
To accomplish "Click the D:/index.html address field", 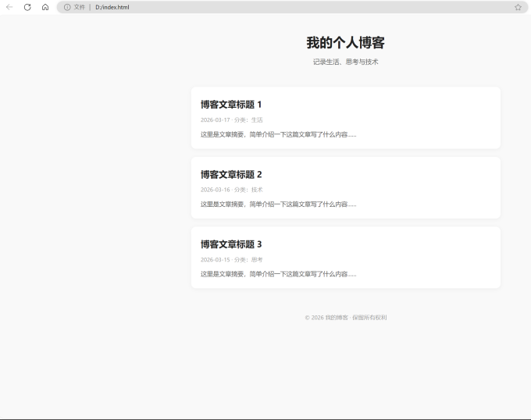I will (112, 7).
